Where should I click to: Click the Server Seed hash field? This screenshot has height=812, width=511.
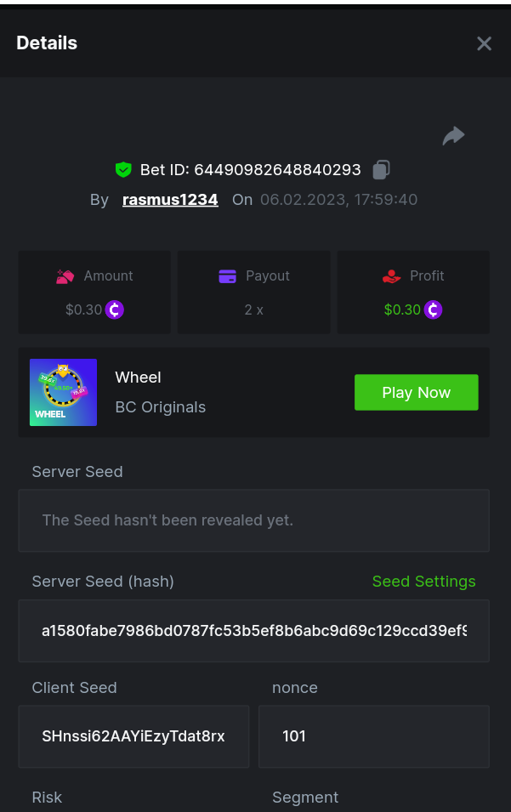coord(253,631)
